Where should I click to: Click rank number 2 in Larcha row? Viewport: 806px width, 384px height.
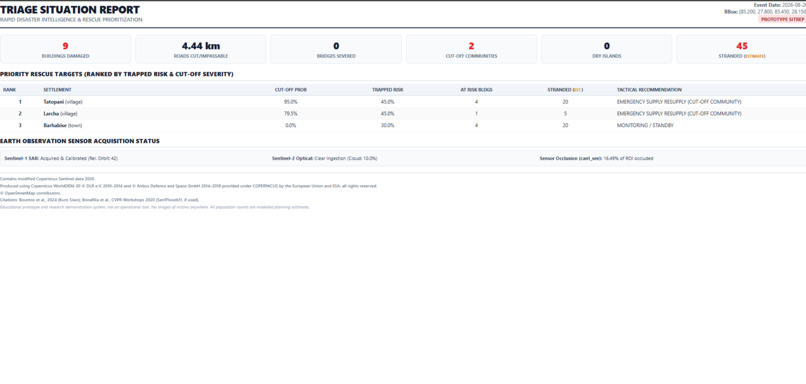[x=20, y=114]
